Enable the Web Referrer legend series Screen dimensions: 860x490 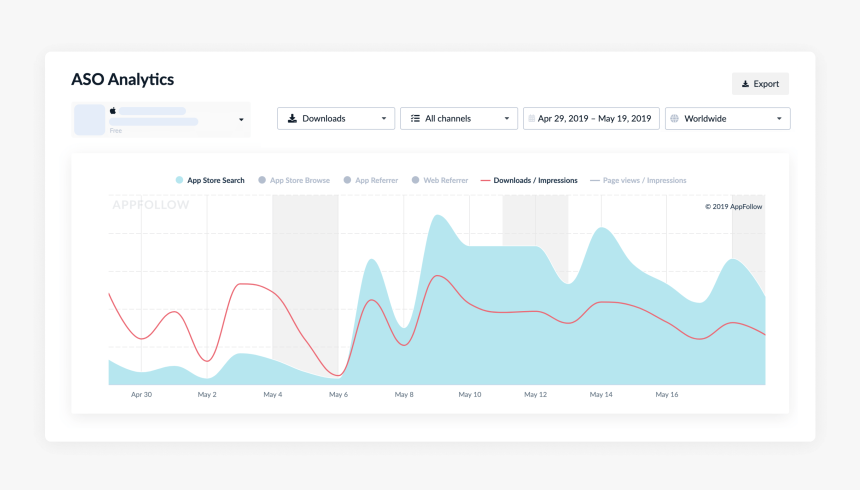pyautogui.click(x=440, y=180)
